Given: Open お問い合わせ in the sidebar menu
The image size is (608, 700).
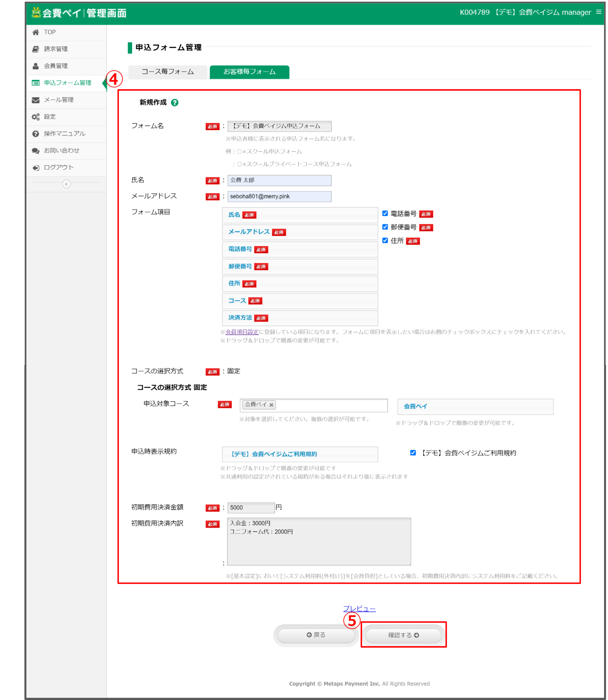Looking at the screenshot, I should [67, 151].
